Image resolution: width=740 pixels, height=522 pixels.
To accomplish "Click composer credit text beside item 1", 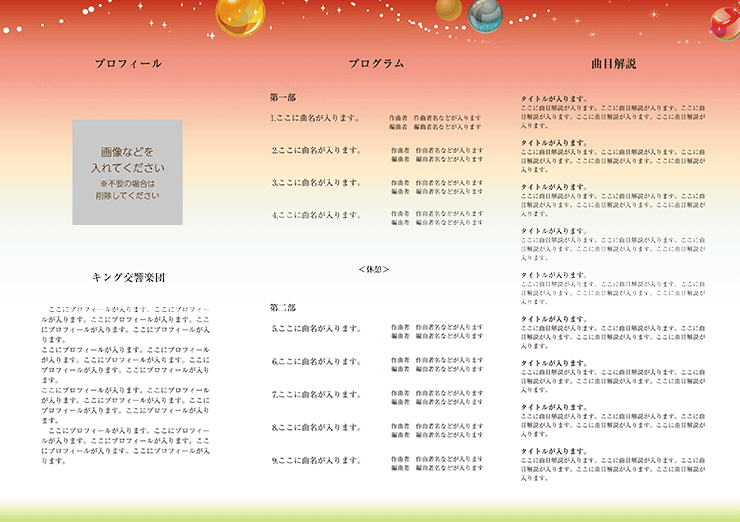I will 435,118.
